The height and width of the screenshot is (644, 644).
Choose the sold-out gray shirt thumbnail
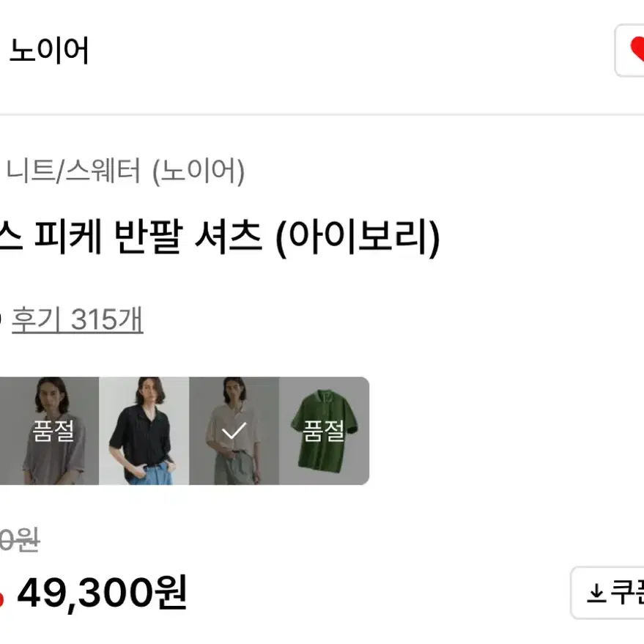[49, 430]
